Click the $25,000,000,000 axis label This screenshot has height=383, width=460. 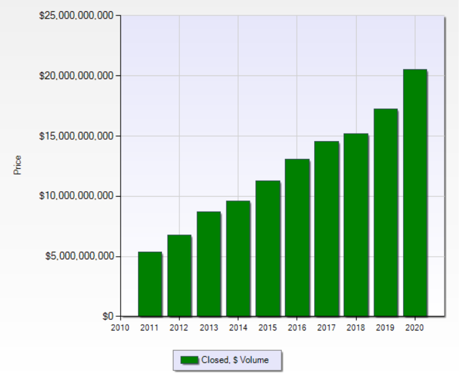pos(76,16)
